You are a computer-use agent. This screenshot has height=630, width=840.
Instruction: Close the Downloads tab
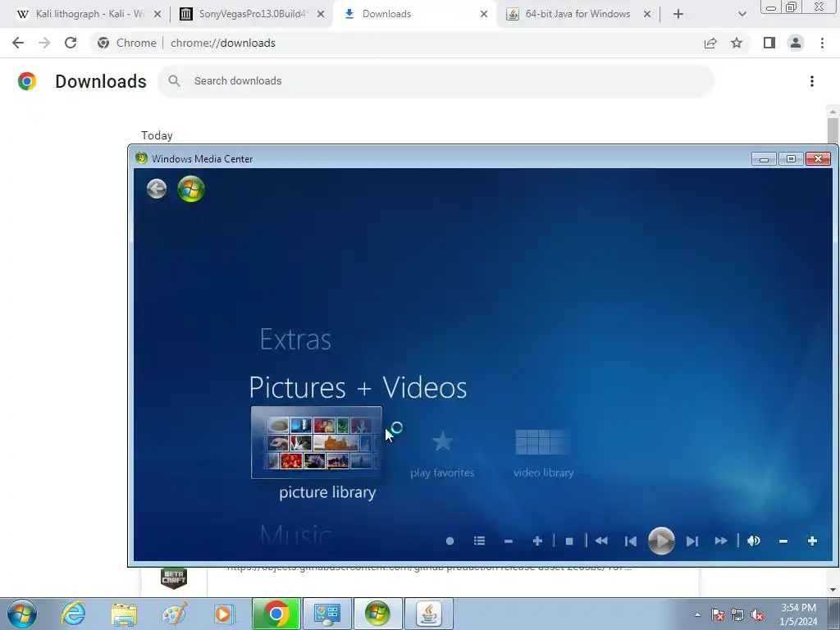point(484,15)
